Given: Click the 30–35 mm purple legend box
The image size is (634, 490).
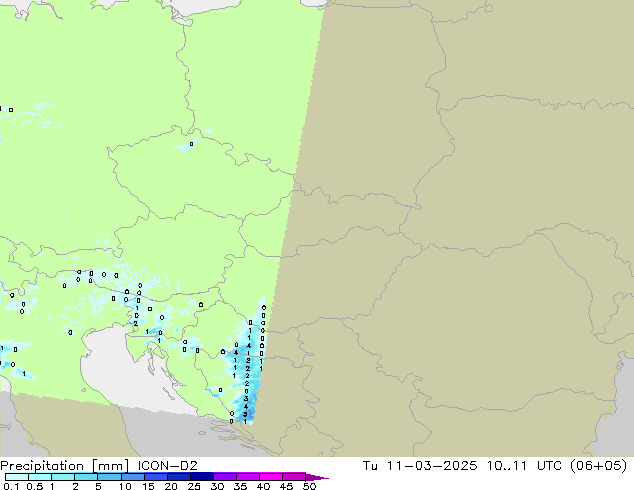Looking at the screenshot, I should pos(224,477).
